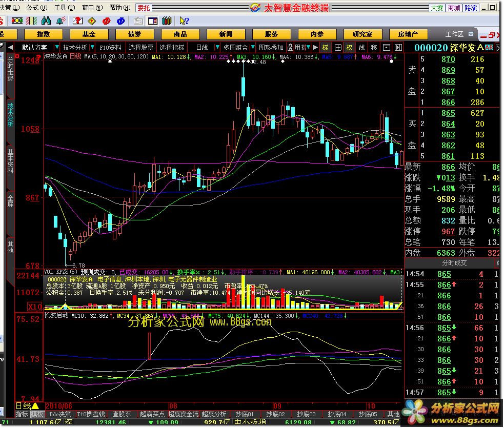
Task: Select the 新闻 category tab
Action: click(x=226, y=34)
